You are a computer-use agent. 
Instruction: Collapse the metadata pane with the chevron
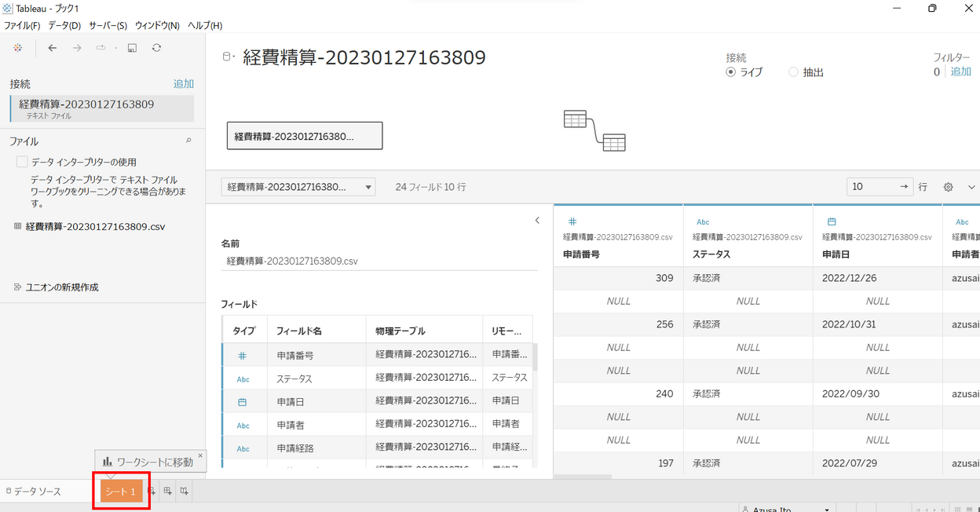coord(537,221)
